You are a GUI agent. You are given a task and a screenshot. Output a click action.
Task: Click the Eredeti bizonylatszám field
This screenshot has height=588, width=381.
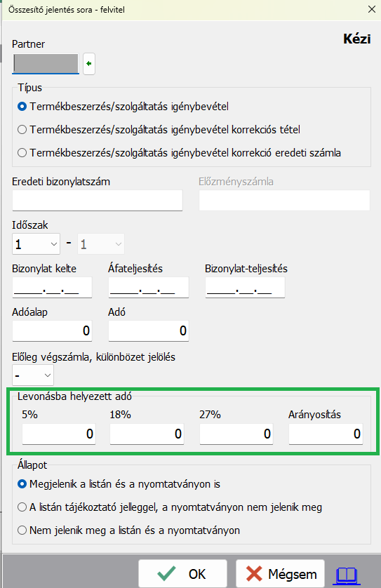[98, 200]
